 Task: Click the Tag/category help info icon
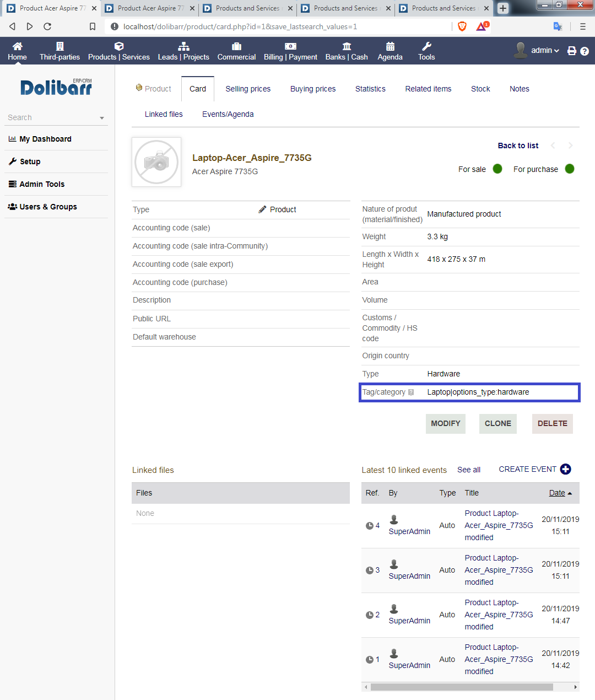(x=411, y=392)
